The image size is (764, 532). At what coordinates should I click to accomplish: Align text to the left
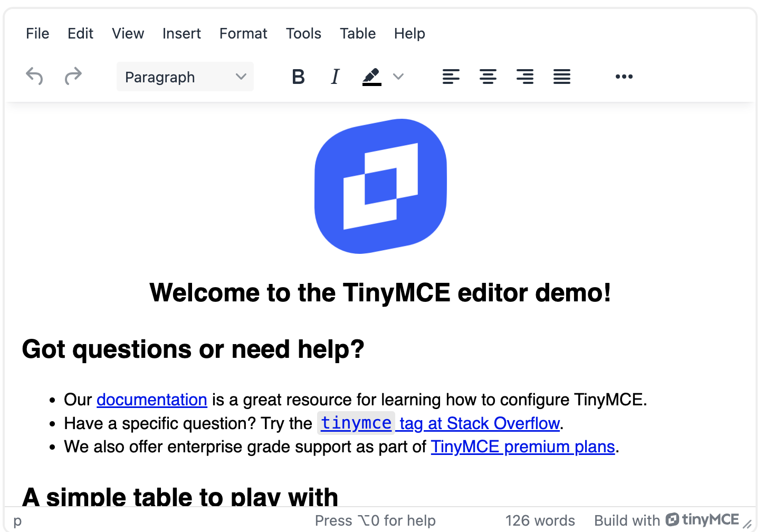[451, 77]
